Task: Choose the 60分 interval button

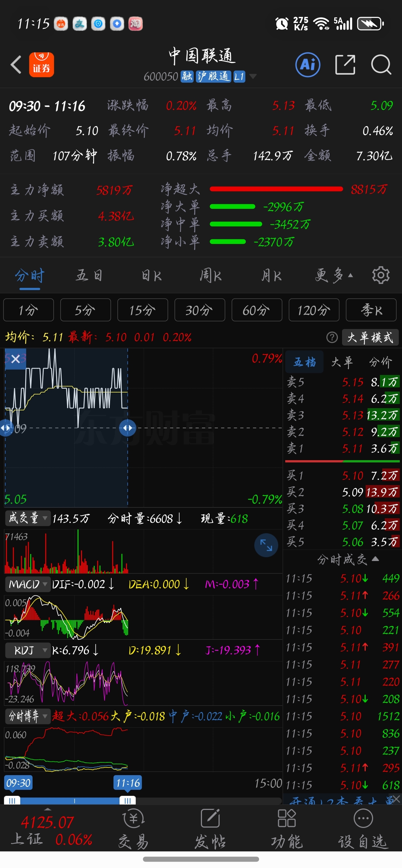Action: coord(257,310)
